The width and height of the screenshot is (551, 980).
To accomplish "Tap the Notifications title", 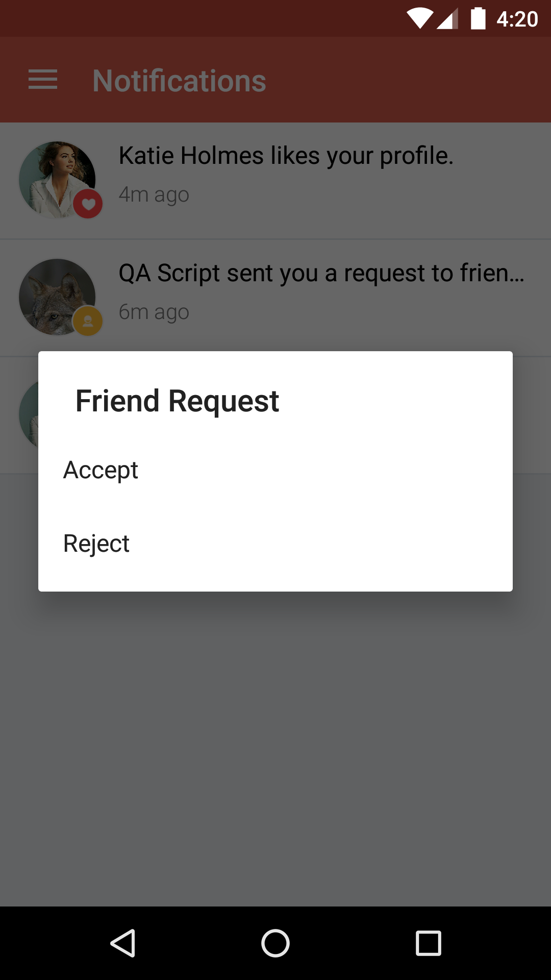I will [x=179, y=81].
